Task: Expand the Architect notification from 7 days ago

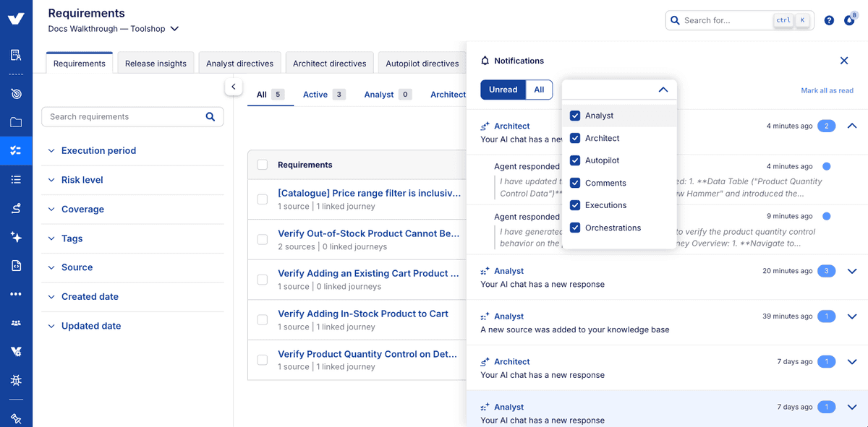Action: (851, 362)
